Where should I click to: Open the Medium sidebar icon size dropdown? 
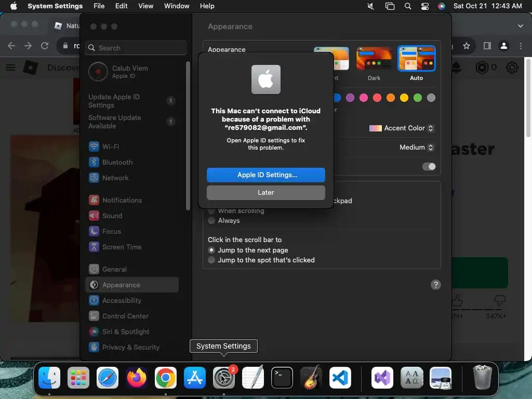pos(417,147)
